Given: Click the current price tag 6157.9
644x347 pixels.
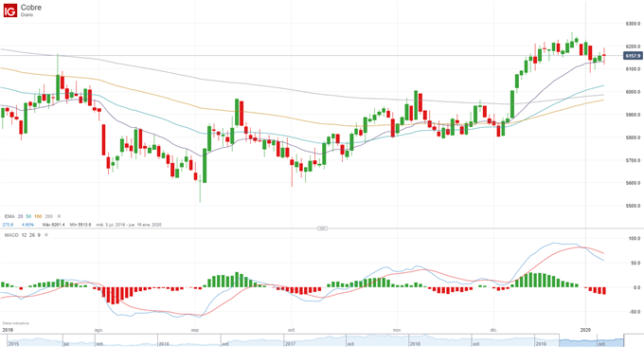Looking at the screenshot, I should tap(633, 56).
